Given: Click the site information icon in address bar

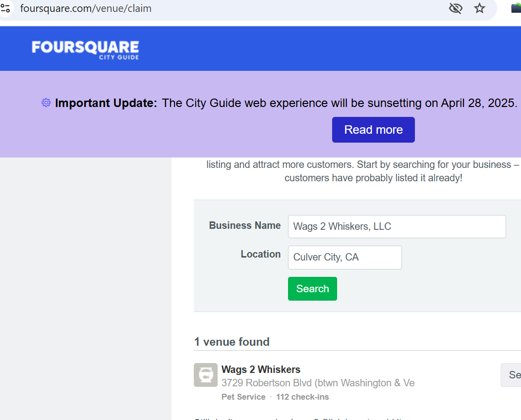Looking at the screenshot, I should point(5,8).
